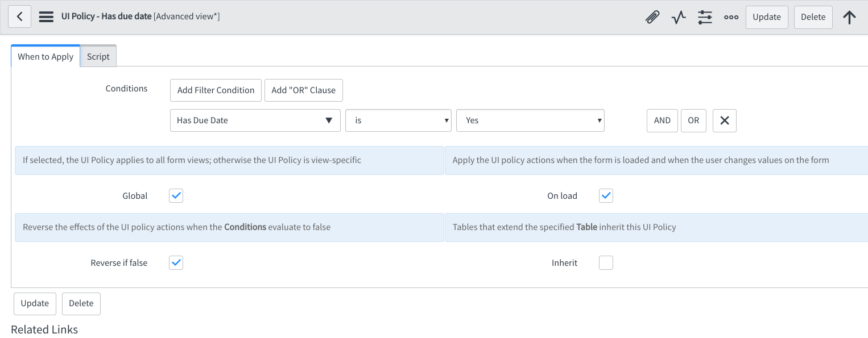Image resolution: width=868 pixels, height=338 pixels.
Task: Open the activity stream icon
Action: coord(678,17)
